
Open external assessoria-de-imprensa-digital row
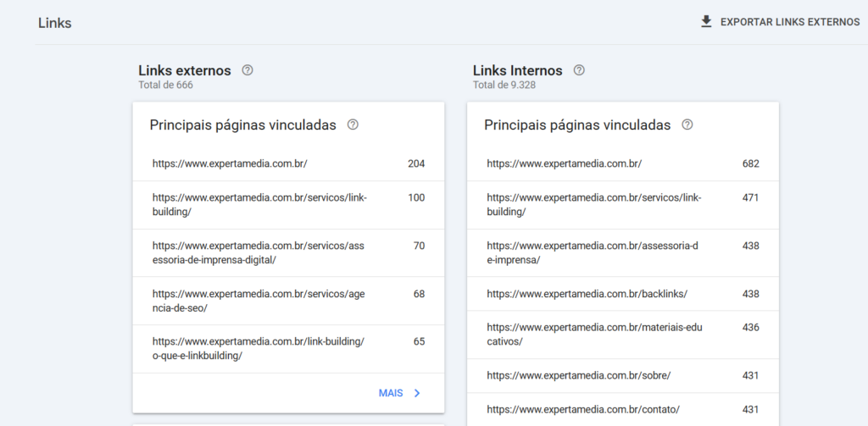tap(288, 252)
